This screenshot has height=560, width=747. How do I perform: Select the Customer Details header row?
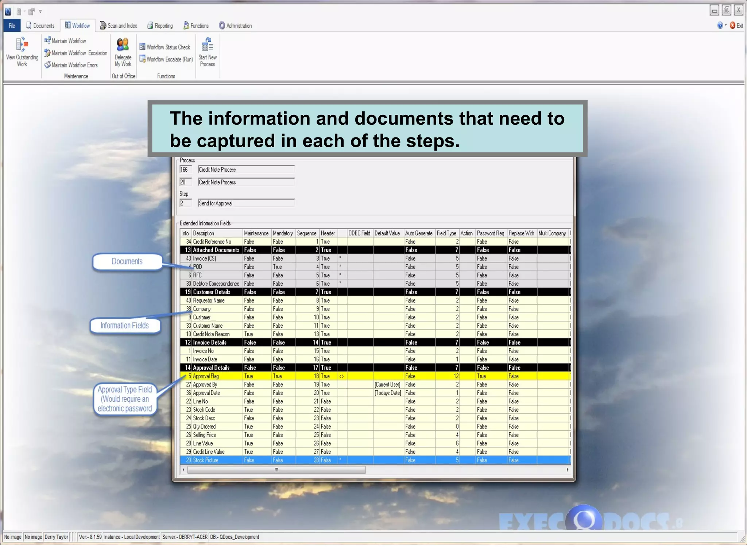tap(375, 292)
